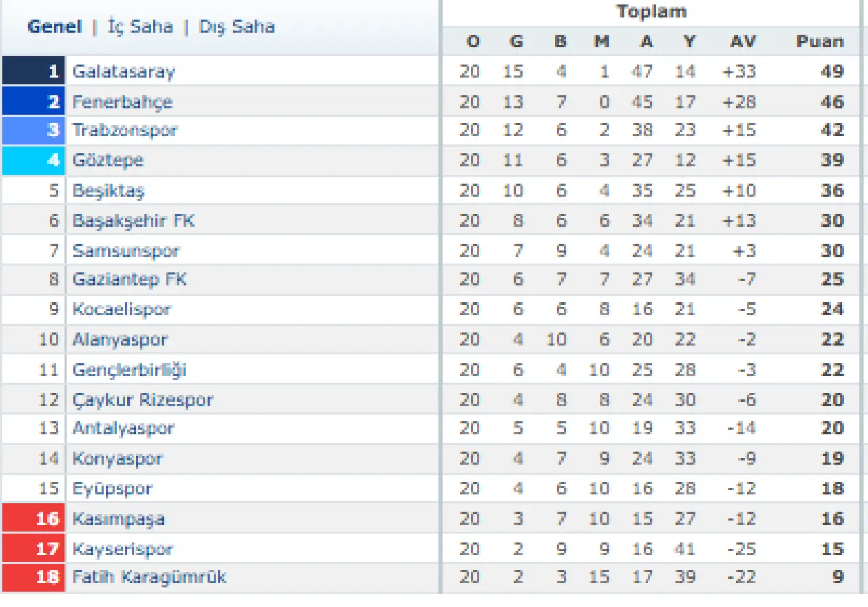Click on Çaykur Rizespor
The image size is (868, 607).
(142, 400)
